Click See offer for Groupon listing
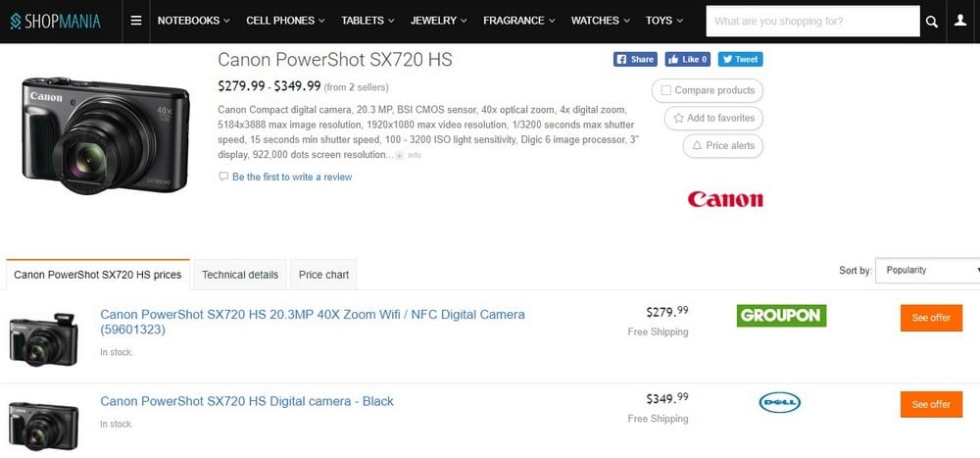980x458 pixels. tap(931, 318)
